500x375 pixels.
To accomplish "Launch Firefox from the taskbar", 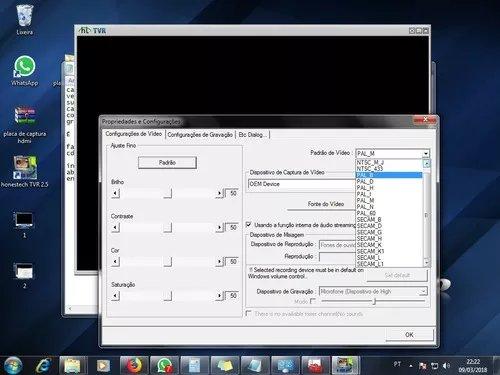I will (x=134, y=365).
